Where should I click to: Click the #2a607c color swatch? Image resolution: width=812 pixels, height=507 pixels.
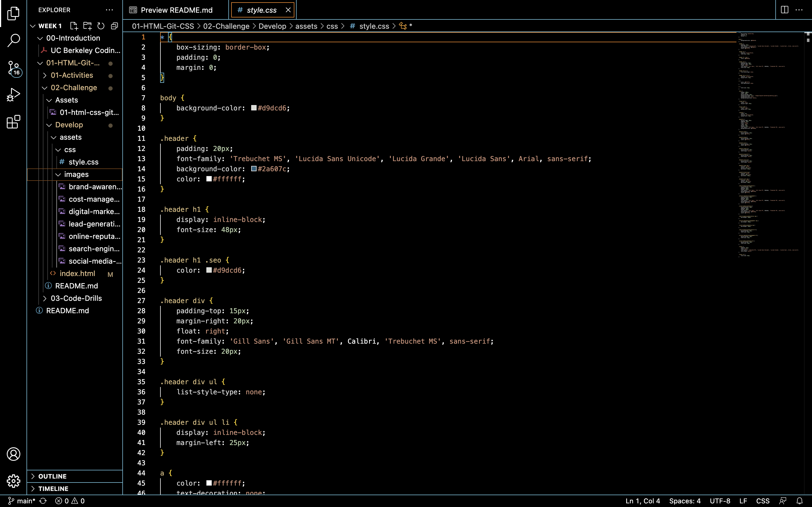point(254,169)
